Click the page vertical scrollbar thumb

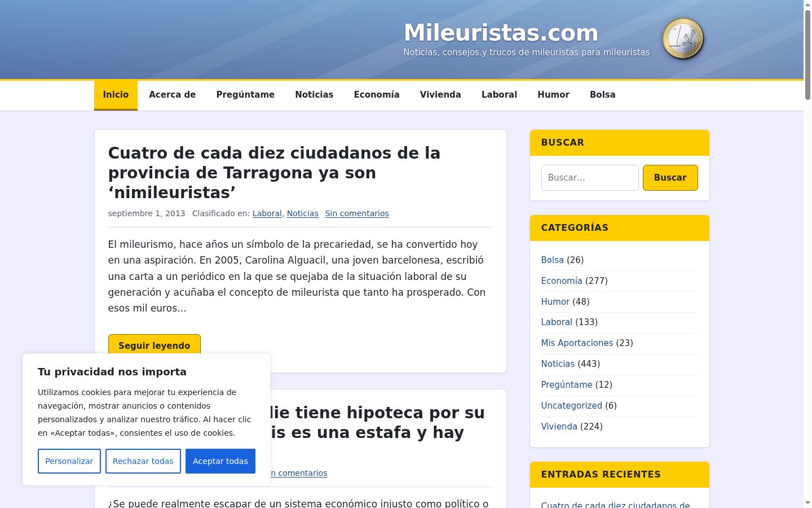click(x=807, y=55)
